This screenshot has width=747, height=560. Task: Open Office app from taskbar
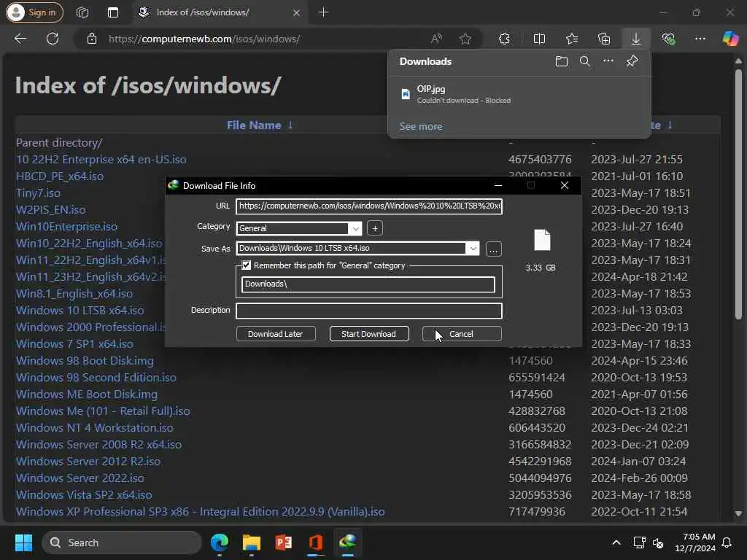(315, 542)
